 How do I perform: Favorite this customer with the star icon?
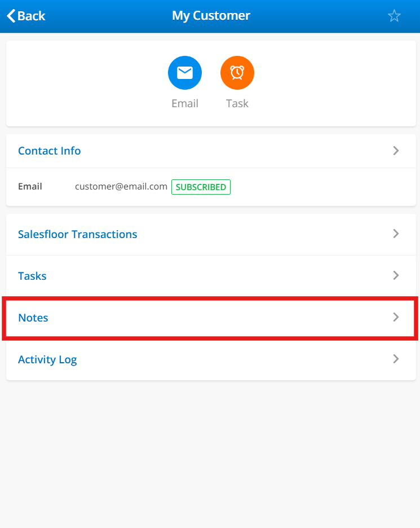click(x=394, y=16)
